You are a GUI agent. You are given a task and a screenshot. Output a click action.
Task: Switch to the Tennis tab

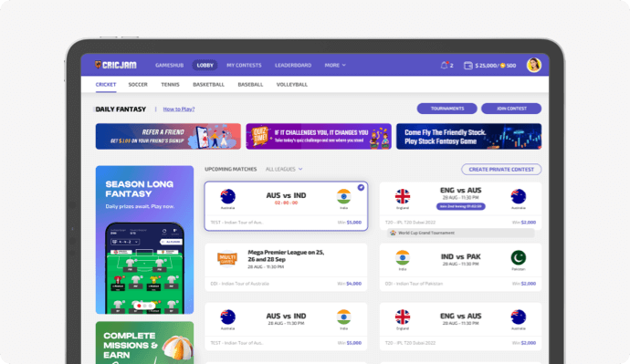[x=170, y=85]
